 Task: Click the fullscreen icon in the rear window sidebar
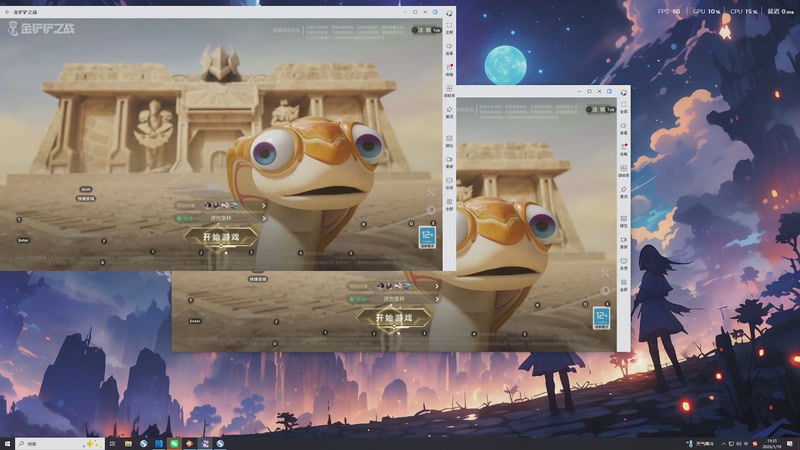[x=623, y=106]
